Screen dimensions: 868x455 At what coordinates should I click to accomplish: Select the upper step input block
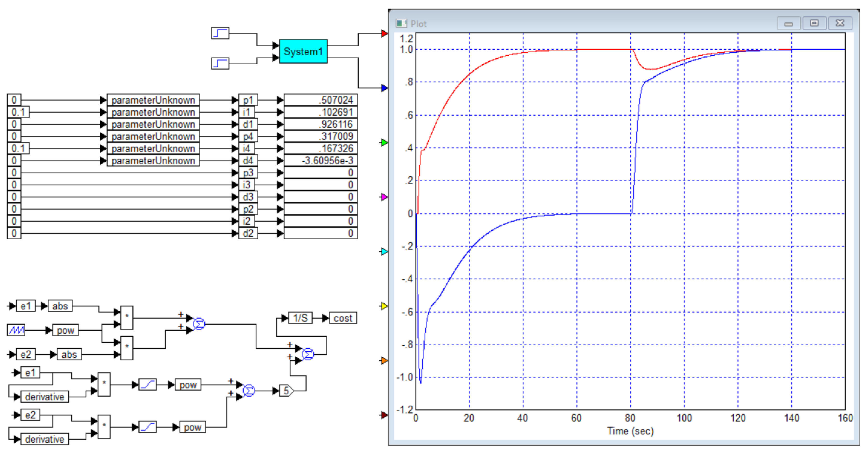[x=220, y=33]
